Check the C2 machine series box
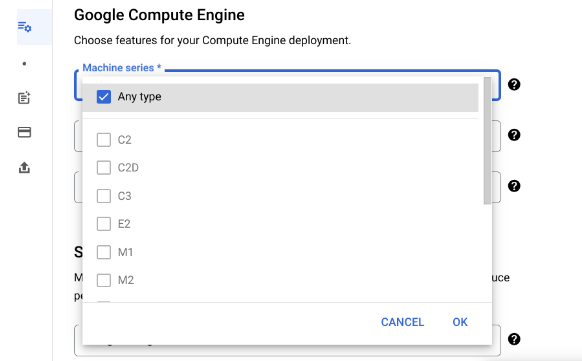582x361 pixels. 104,140
